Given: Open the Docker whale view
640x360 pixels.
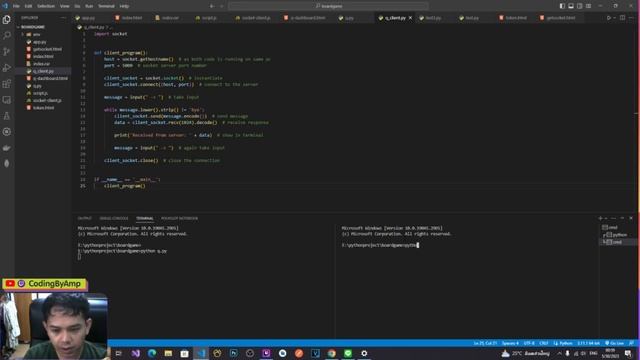Looking at the screenshot, I should [7, 148].
